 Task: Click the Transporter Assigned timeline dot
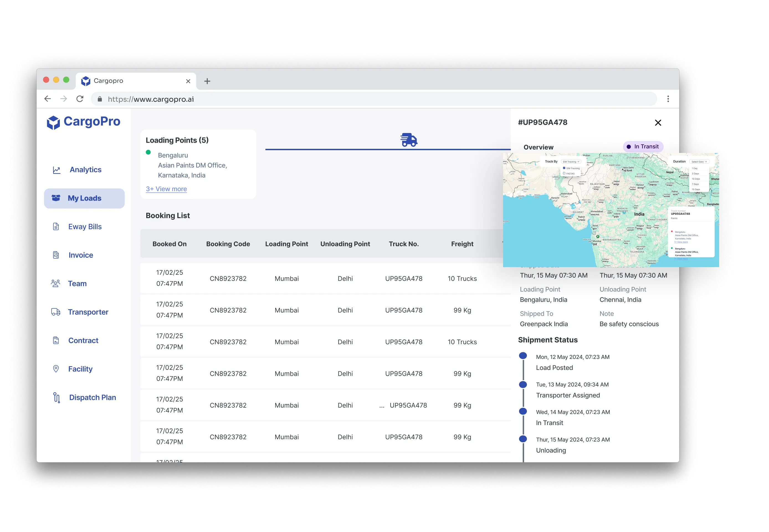[523, 385]
